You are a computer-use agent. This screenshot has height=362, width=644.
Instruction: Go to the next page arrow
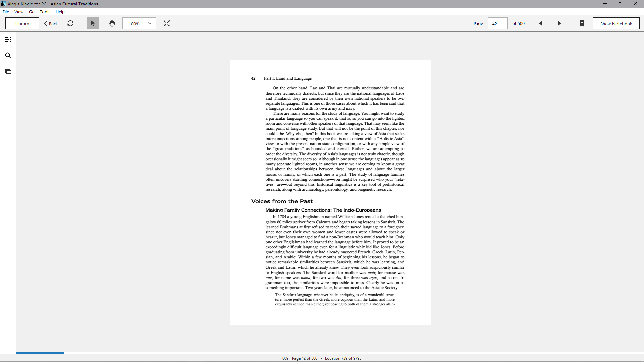click(559, 23)
